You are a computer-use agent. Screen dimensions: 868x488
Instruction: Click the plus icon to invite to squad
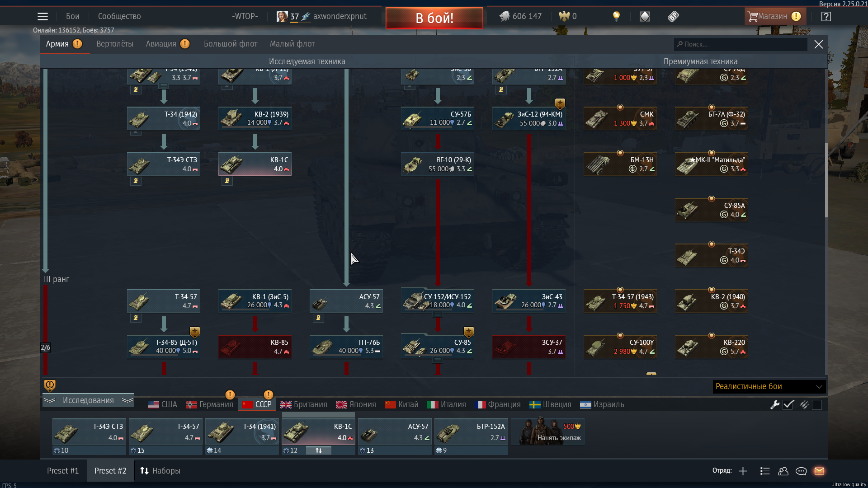743,471
